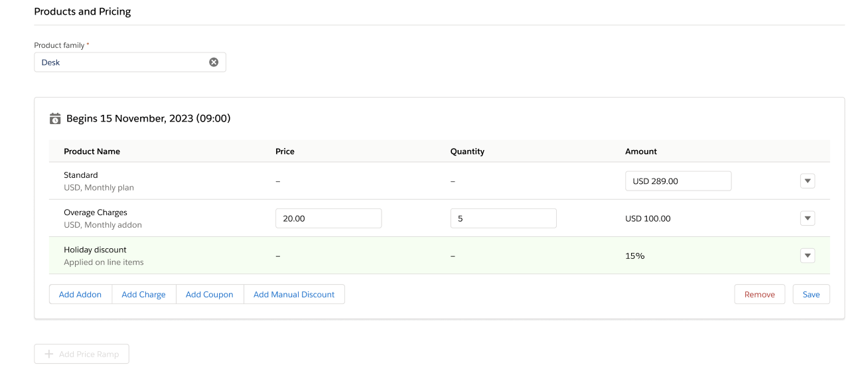Open the Standard plan row dropdown arrow

[808, 181]
